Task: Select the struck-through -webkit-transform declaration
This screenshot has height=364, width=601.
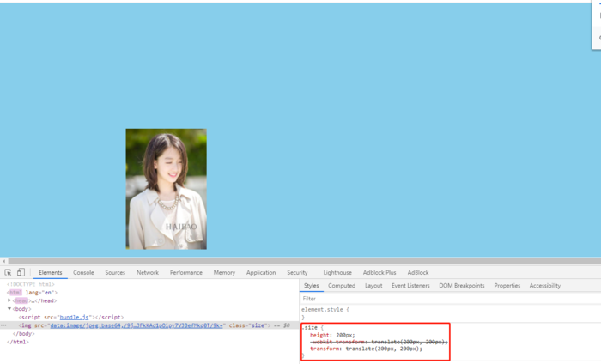Action: pyautogui.click(x=379, y=342)
